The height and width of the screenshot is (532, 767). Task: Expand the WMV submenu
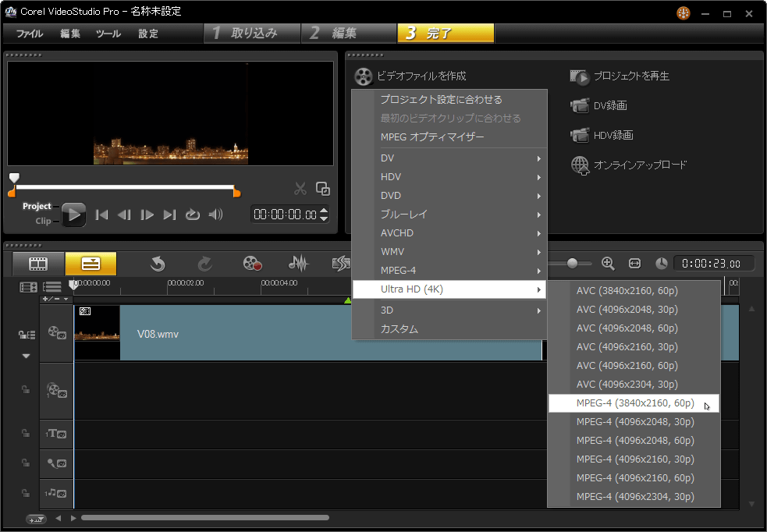point(449,252)
